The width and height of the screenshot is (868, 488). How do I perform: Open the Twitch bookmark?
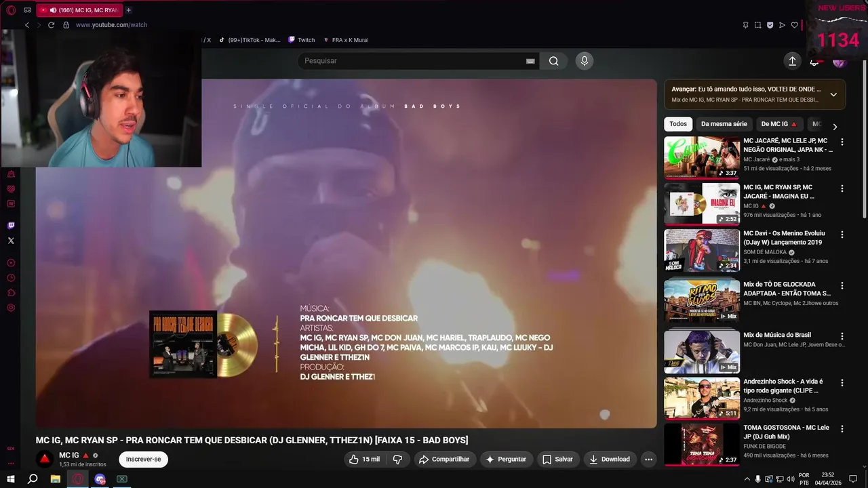coord(302,40)
